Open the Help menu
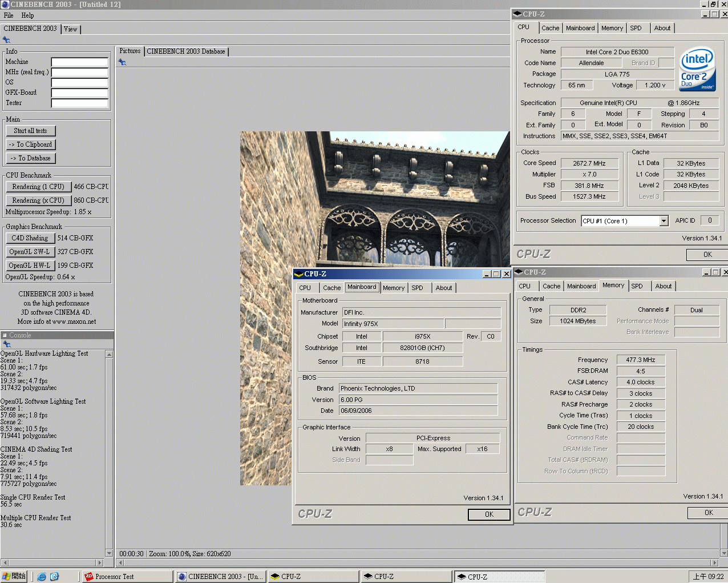The width and height of the screenshot is (728, 583). [x=27, y=15]
